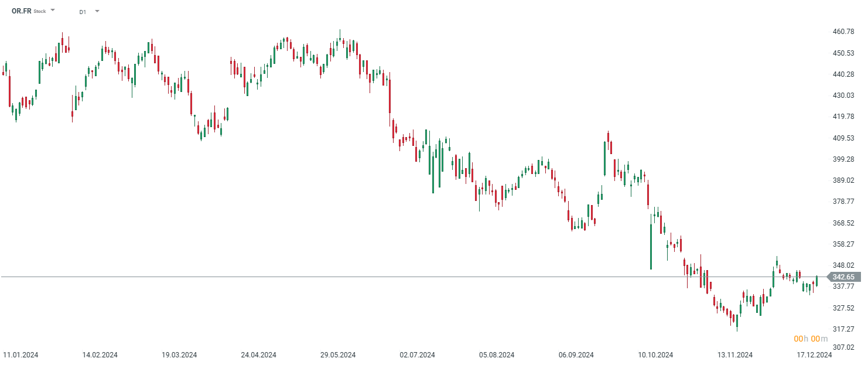Click the 02.07.2024 date label
The height and width of the screenshot is (365, 868).
417,355
